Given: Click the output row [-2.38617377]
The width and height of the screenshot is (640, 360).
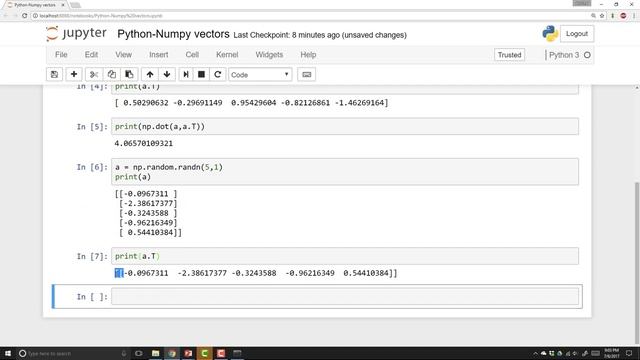Looking at the screenshot, I should (148, 203).
